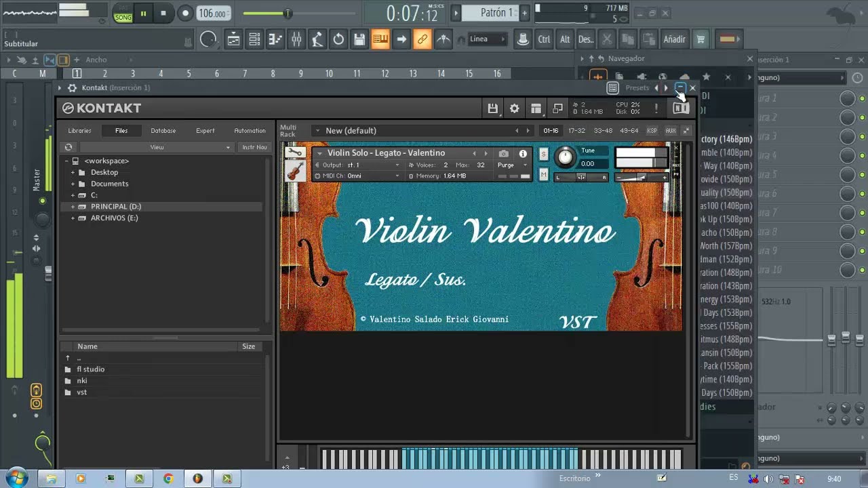Click the tempo field showing 106.000
The height and width of the screenshot is (488, 868).
tap(213, 14)
